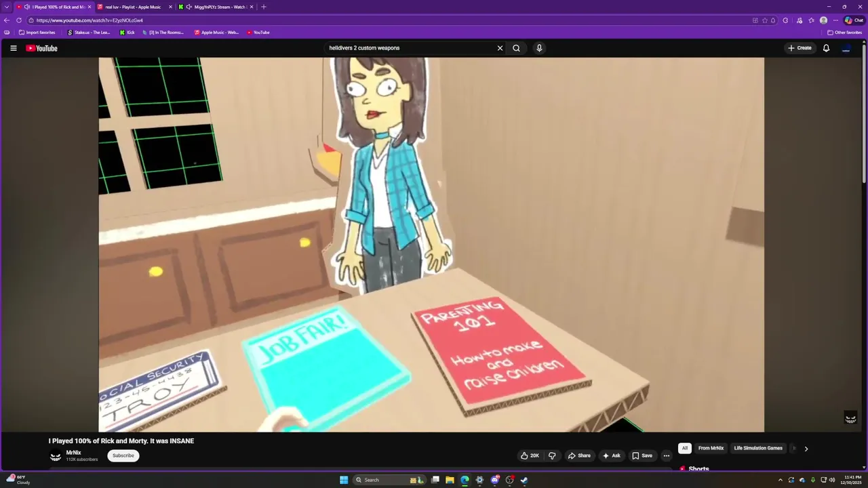Open the tab search dropdown arrow
This screenshot has width=868, height=488.
coord(6,7)
